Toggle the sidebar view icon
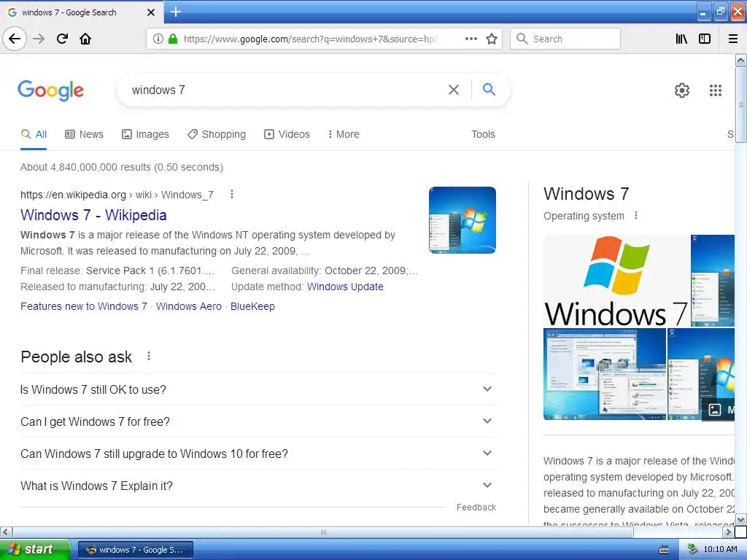The width and height of the screenshot is (747, 560). (x=705, y=39)
